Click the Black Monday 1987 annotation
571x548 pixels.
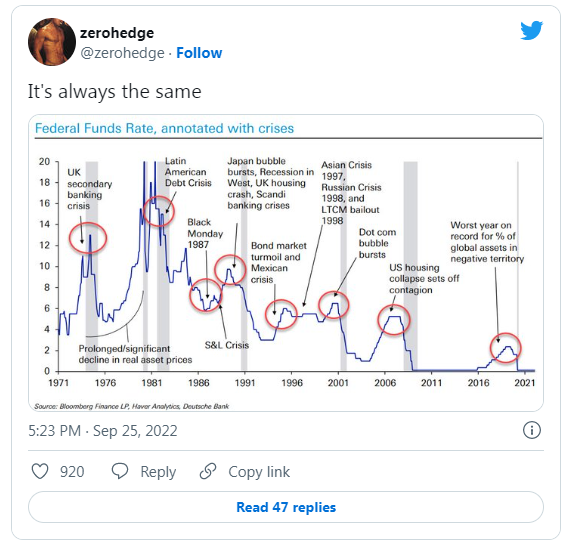coord(205,233)
